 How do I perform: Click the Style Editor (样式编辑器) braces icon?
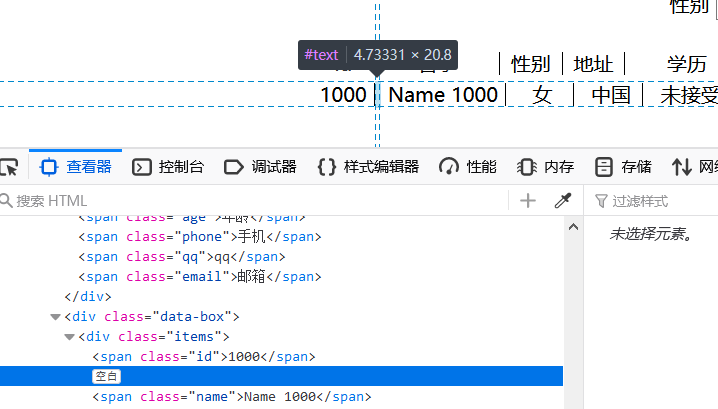(326, 167)
